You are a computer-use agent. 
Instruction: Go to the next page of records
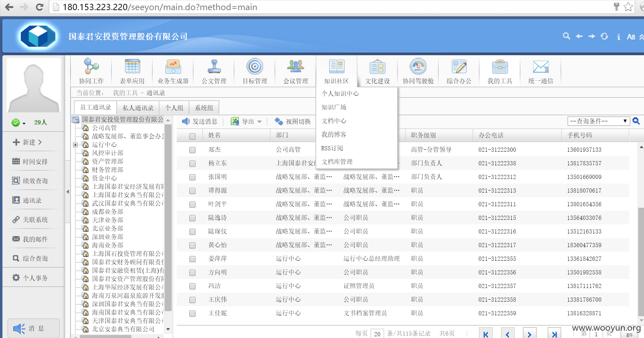529,334
